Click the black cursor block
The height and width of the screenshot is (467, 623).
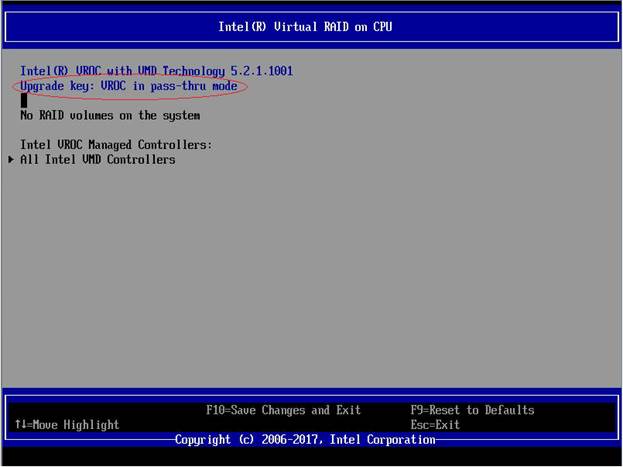[24, 101]
